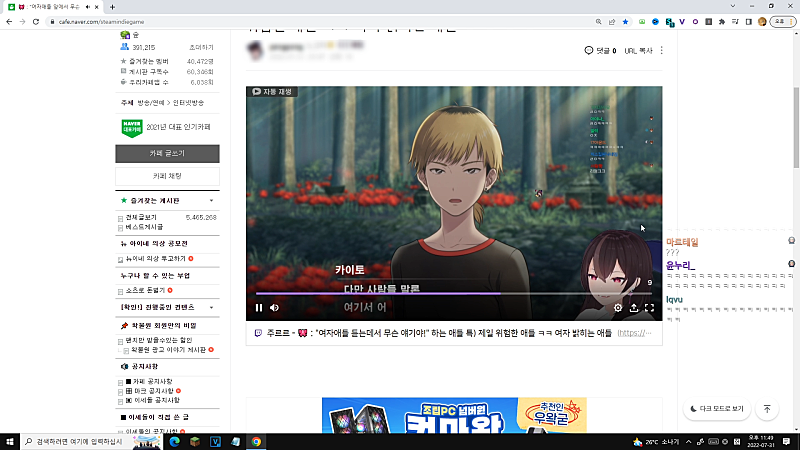Share the video clip
Viewport: 800px width, 450px height.
pyautogui.click(x=634, y=308)
